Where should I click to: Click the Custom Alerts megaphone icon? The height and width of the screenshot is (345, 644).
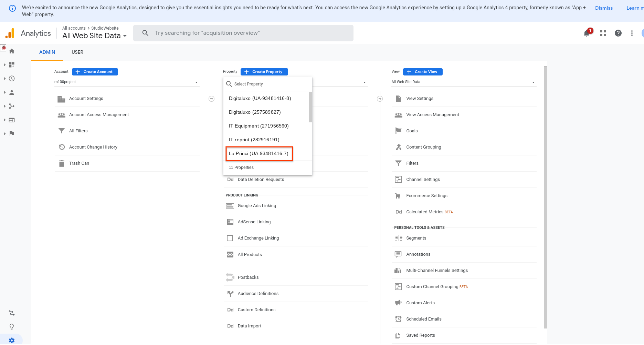(398, 303)
